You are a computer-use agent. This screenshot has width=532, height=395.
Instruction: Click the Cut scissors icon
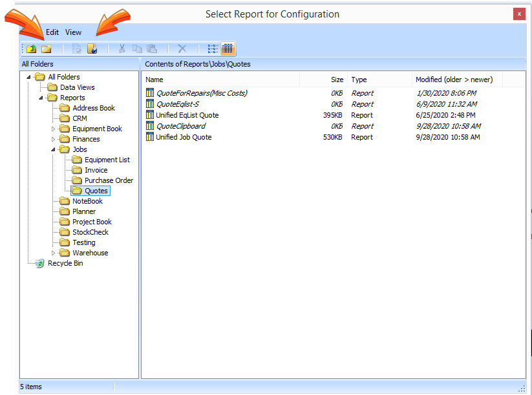pos(122,48)
